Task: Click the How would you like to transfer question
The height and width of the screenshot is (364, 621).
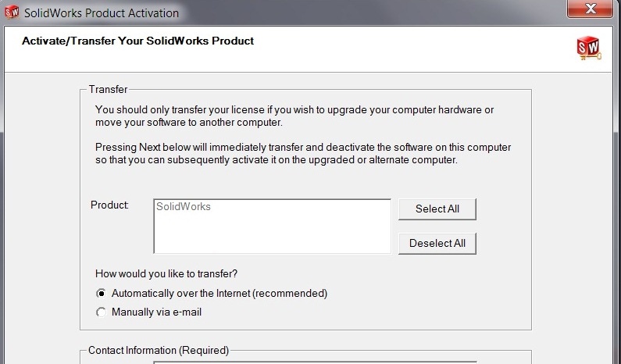Action: pyautogui.click(x=166, y=273)
